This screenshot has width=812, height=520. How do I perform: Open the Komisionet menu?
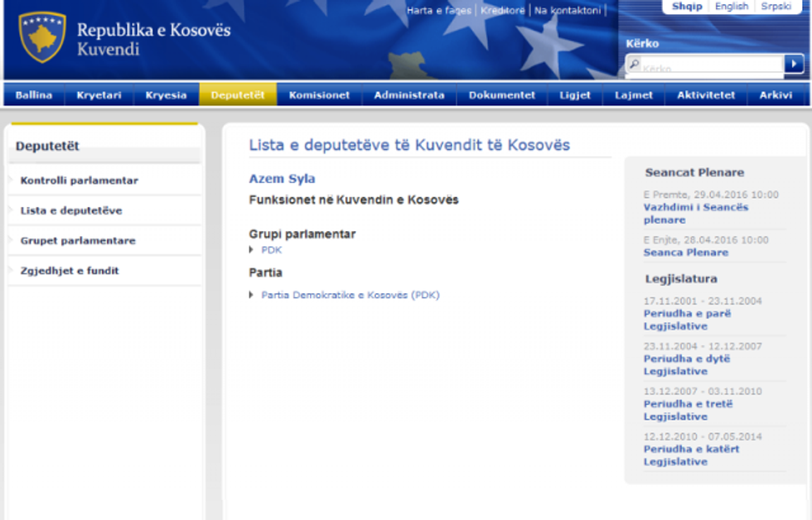point(319,95)
